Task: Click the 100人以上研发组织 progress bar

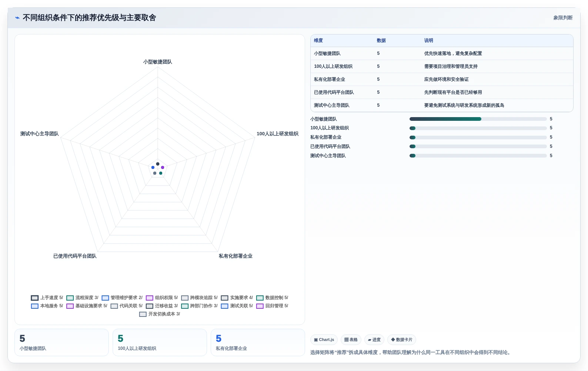Action: coord(478,128)
